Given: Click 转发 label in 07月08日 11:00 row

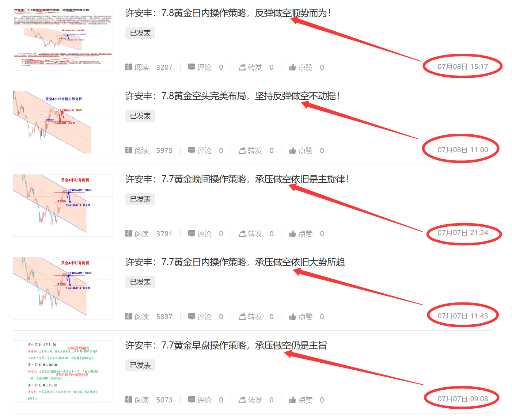Looking at the screenshot, I should (255, 150).
